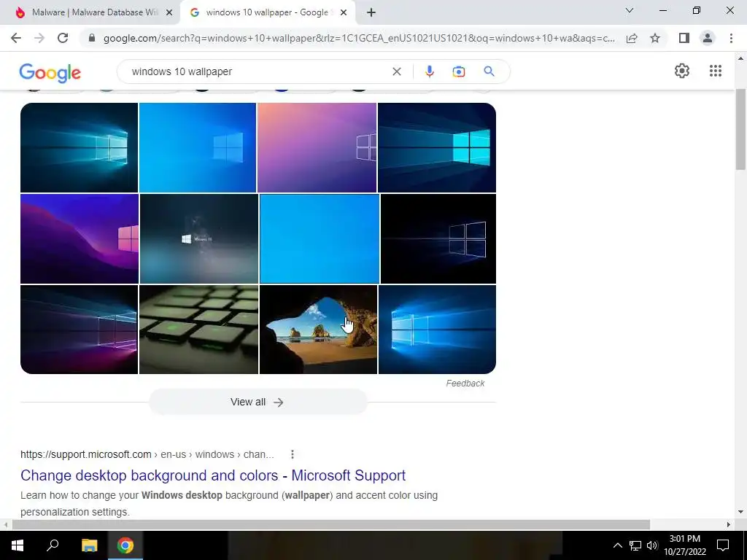
Task: Open the misty dark Windows 11 thumbnail
Action: point(198,238)
